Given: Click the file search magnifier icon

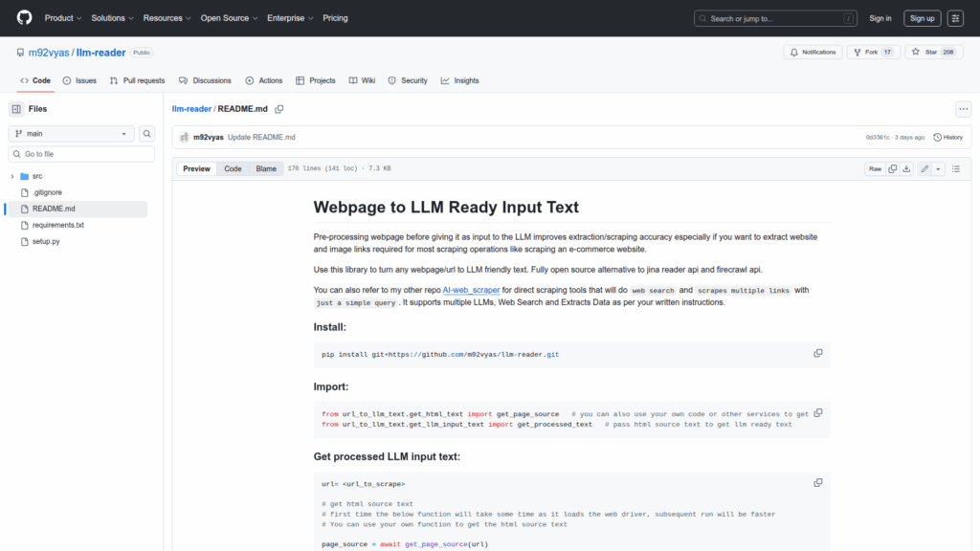Looking at the screenshot, I should [x=146, y=134].
